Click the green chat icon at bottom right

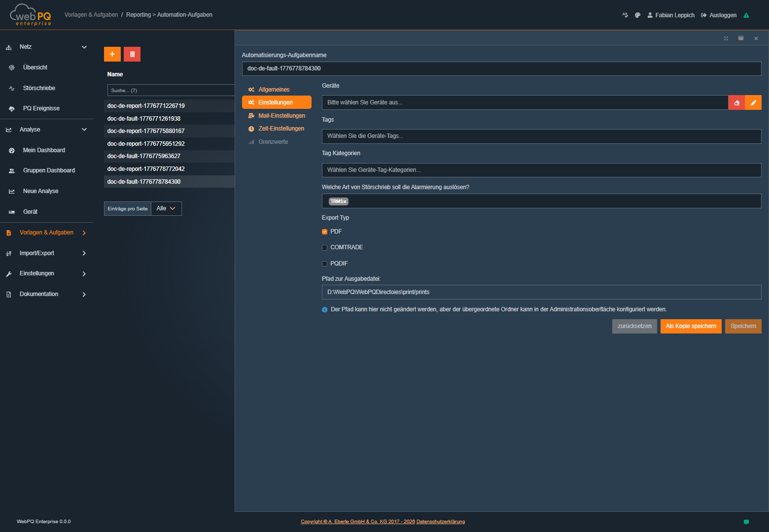pos(746,522)
